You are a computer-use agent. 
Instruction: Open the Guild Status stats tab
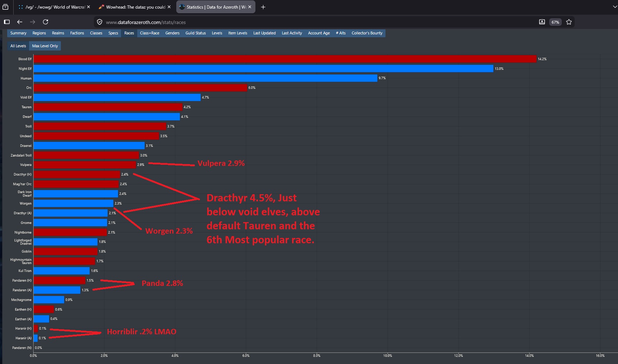click(x=196, y=33)
